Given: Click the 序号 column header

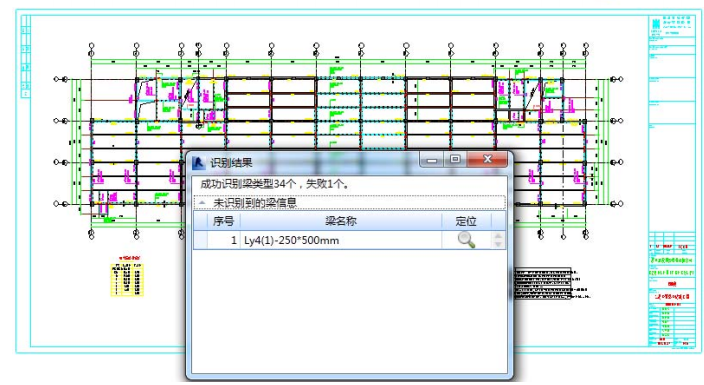Looking at the screenshot, I should 223,221.
